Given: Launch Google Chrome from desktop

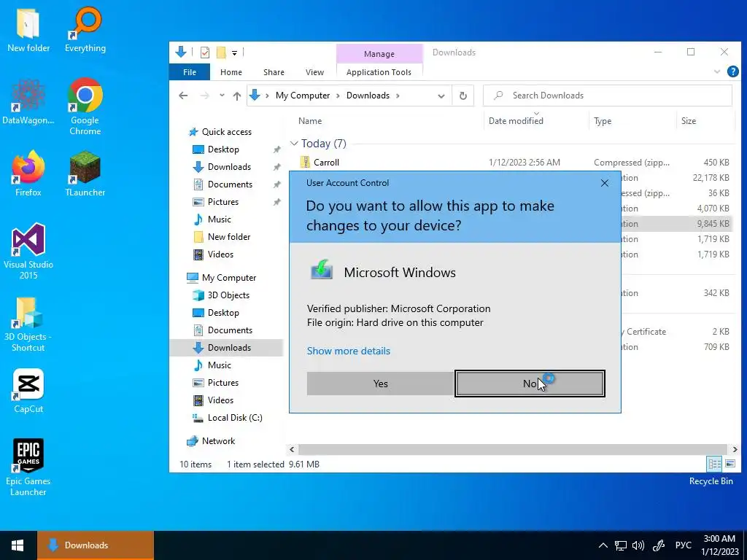Looking at the screenshot, I should (x=85, y=106).
